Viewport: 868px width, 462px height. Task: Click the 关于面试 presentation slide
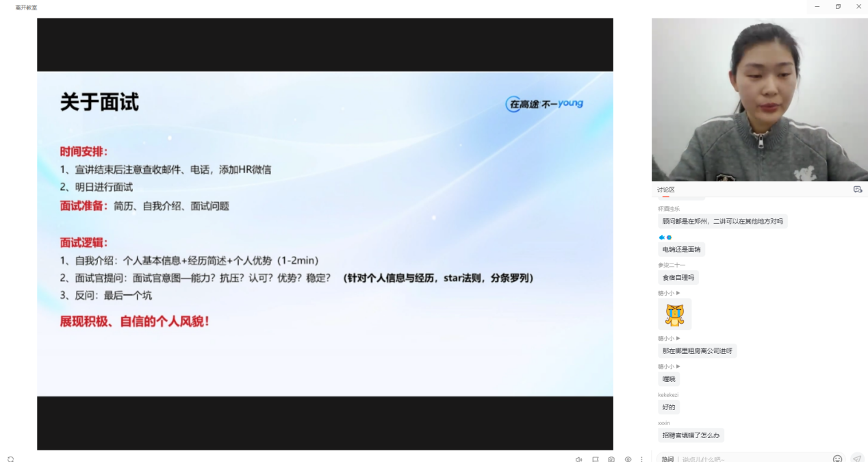tap(324, 233)
